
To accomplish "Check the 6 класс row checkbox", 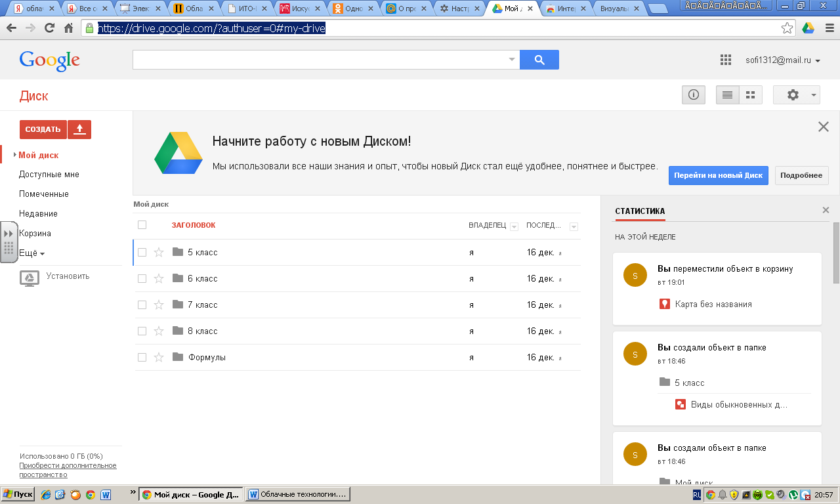I will pyautogui.click(x=142, y=278).
